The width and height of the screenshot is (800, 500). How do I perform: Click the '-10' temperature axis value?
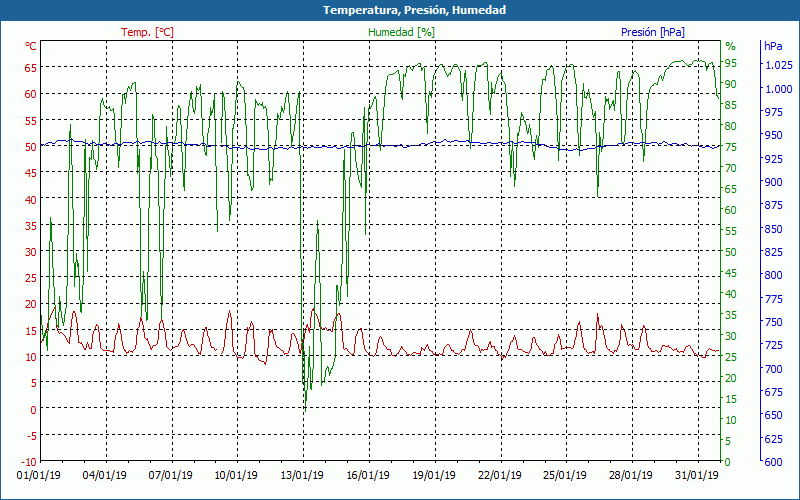[x=28, y=462]
